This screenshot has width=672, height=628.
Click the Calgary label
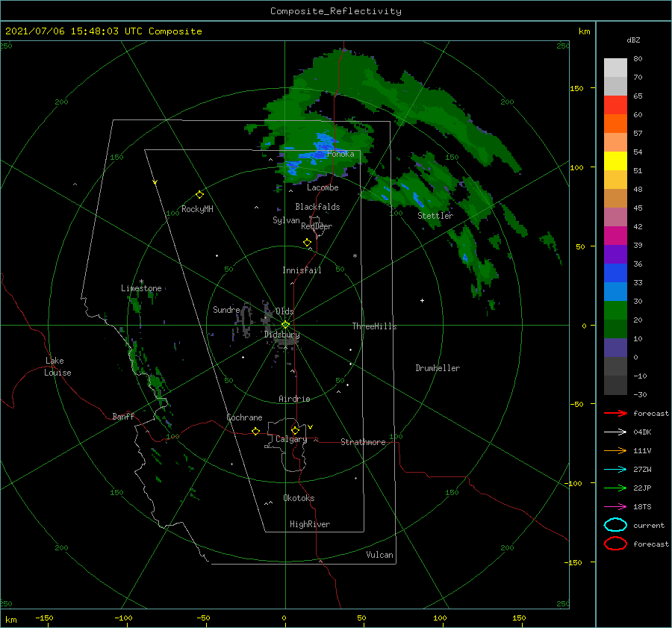[291, 439]
